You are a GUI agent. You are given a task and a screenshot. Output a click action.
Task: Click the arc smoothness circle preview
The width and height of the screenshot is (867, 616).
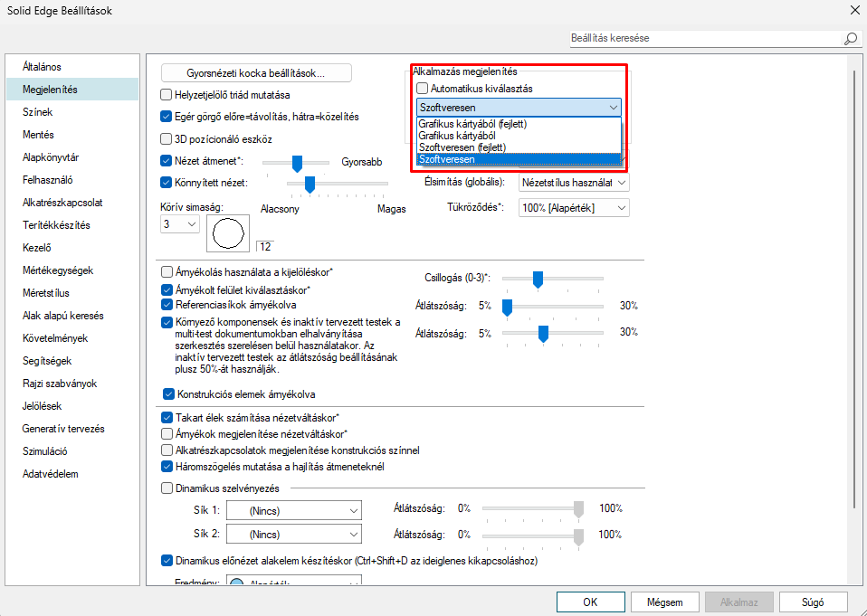(x=226, y=233)
